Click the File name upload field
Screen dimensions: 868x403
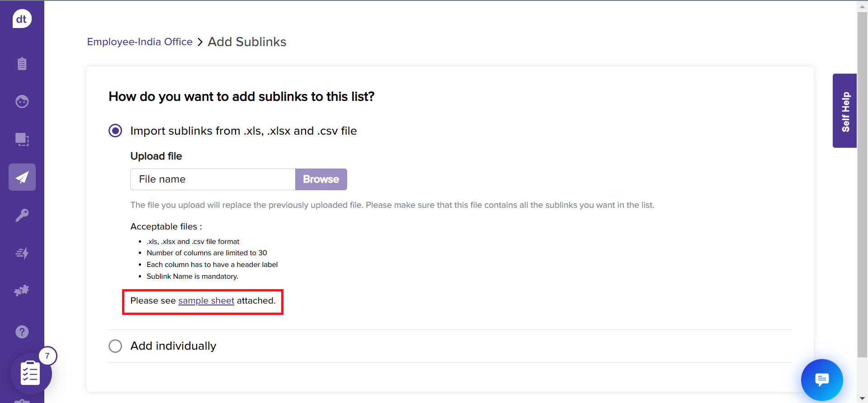(212, 179)
